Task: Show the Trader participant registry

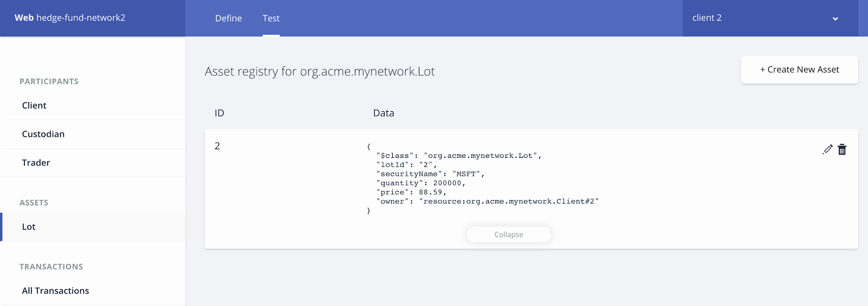Action: [36, 163]
